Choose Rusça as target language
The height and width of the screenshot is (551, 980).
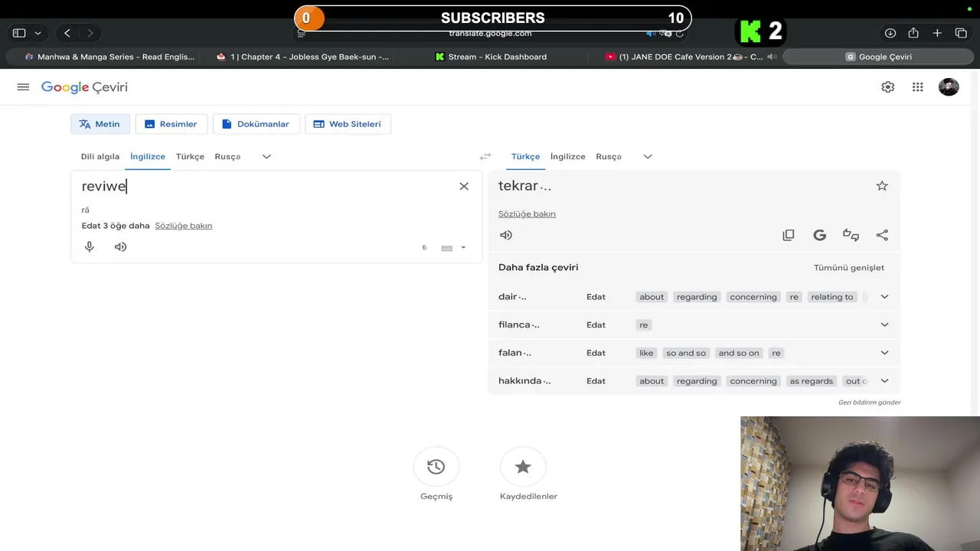click(x=609, y=156)
